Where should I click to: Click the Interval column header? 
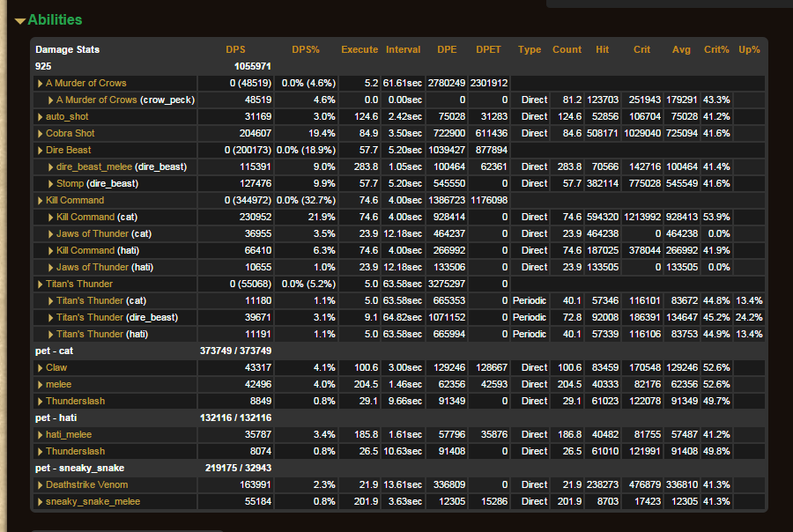point(403,49)
